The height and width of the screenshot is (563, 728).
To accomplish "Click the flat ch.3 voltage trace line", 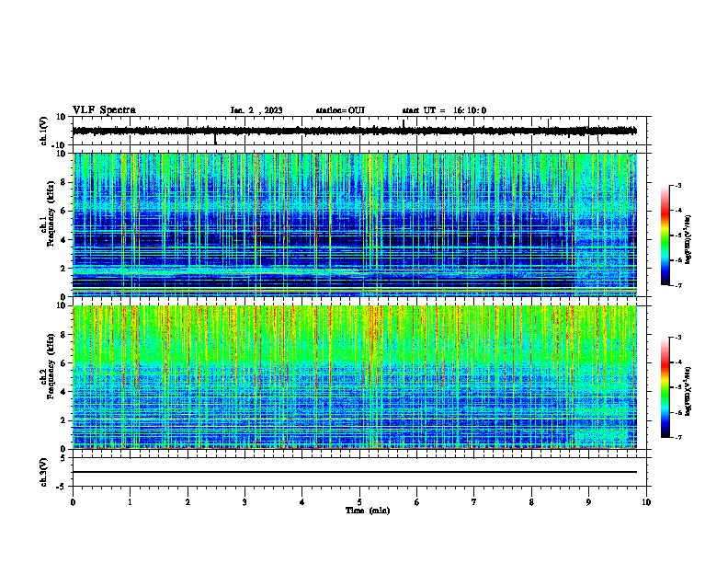I will 355,472.
